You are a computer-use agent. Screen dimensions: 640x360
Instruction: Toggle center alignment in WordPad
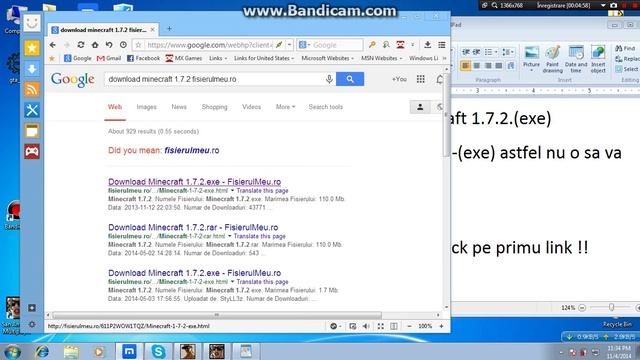click(x=477, y=66)
